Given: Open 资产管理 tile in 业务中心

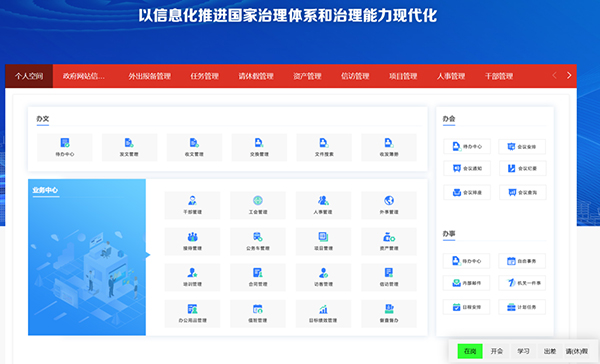Looking at the screenshot, I should click(x=389, y=242).
